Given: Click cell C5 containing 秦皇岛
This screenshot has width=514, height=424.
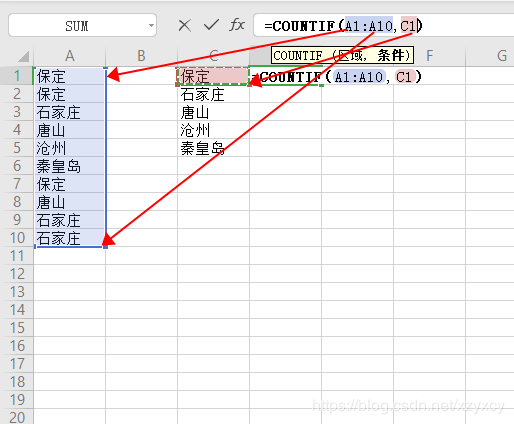Looking at the screenshot, I should click(213, 148).
